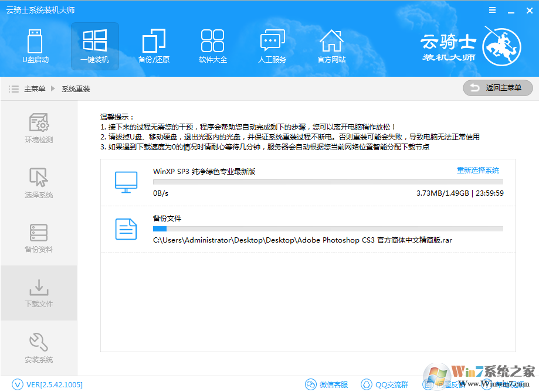This screenshot has width=539, height=392.
Task: Click the 返回主菜单 return to main menu button
Action: click(497, 88)
